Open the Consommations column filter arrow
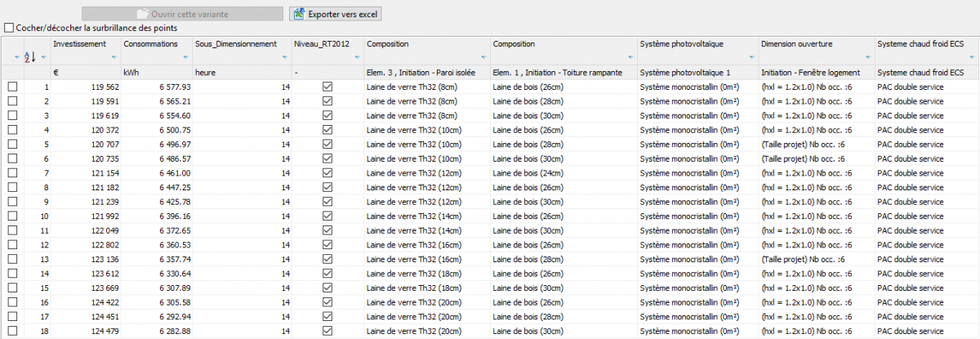 [185, 57]
